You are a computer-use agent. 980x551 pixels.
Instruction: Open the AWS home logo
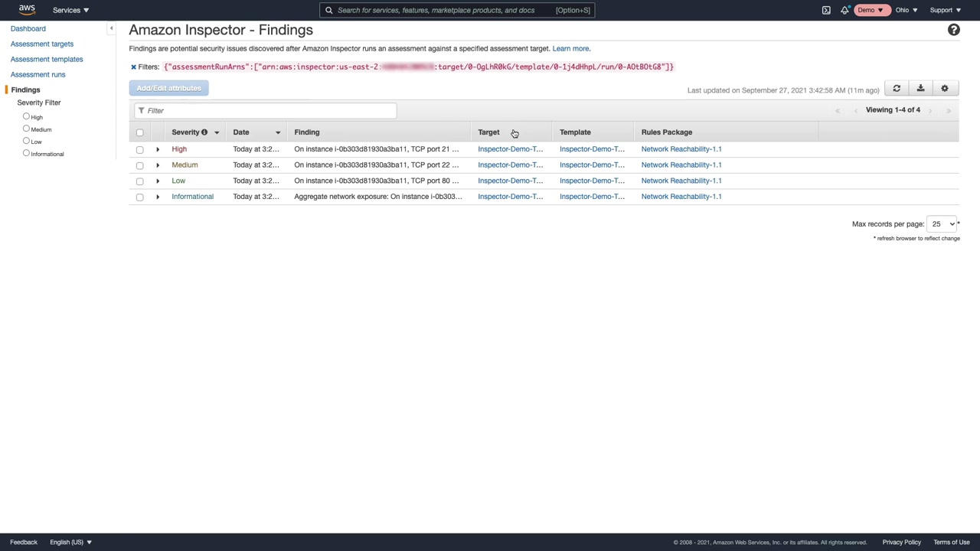(x=27, y=10)
